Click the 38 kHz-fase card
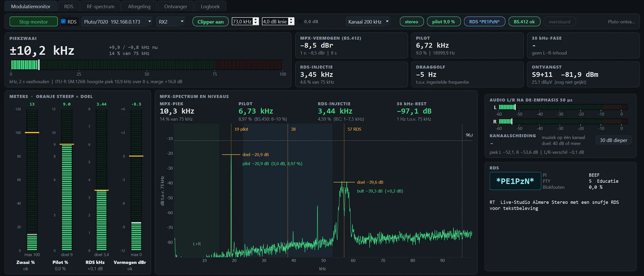The height and width of the screenshot is (276, 644). [583, 45]
